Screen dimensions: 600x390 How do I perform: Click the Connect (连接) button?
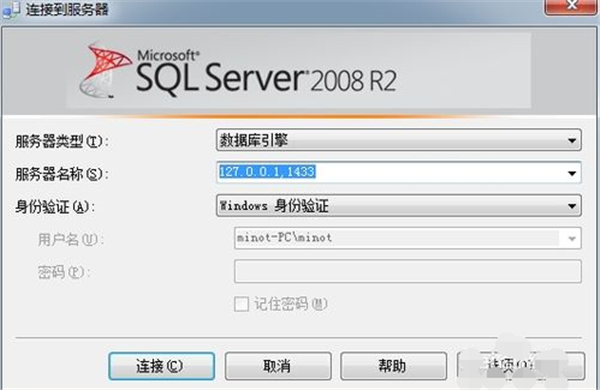(161, 366)
